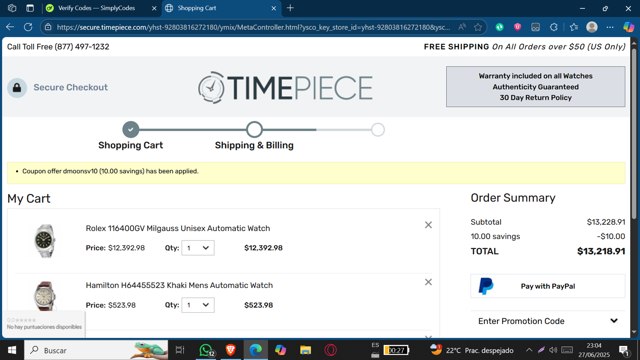View site information lock icon

[48, 27]
